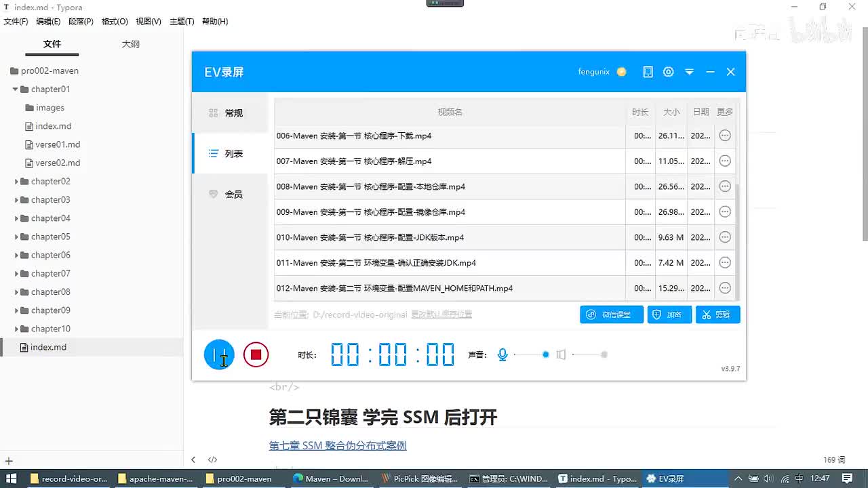868x488 pixels.
Task: Collapse the chapter01 folder
Action: pyautogui.click(x=15, y=89)
